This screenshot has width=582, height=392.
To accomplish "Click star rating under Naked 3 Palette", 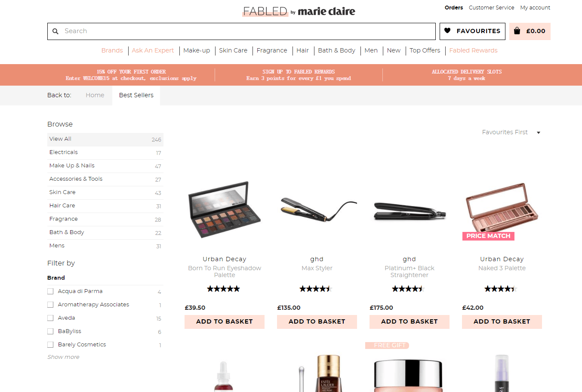I will click(x=501, y=289).
